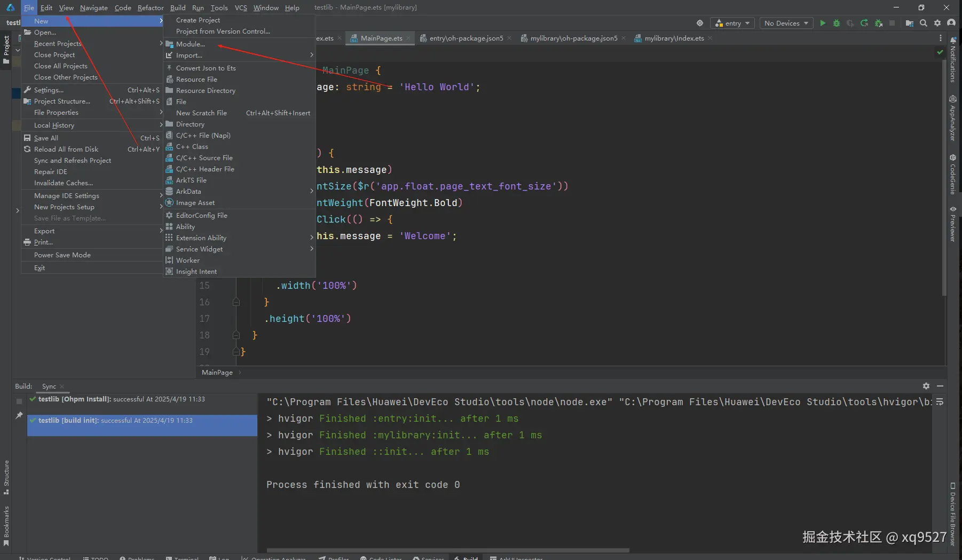Screen dimensions: 962x560
Task: Click the green Run button
Action: click(x=823, y=23)
